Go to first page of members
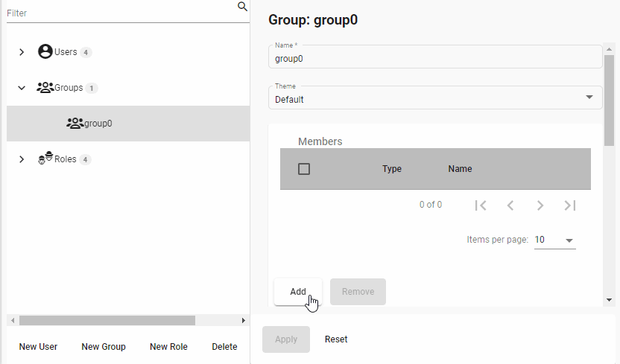Viewport: 620px width, 364px height. (x=481, y=205)
